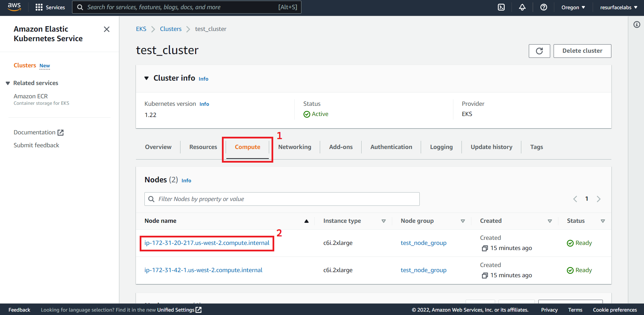Click c6i.2xlarge in the first node row

pos(338,243)
